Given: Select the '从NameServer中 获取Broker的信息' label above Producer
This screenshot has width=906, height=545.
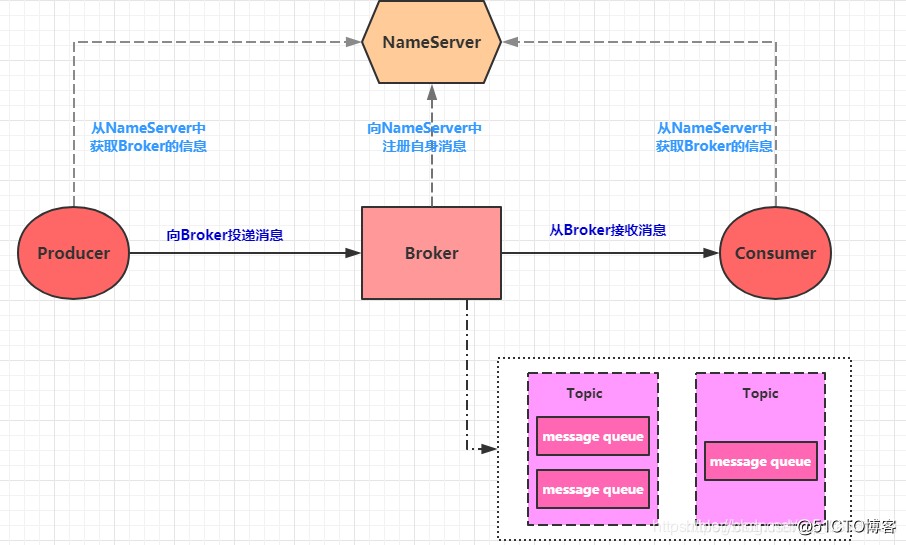Looking at the screenshot, I should tap(148, 137).
